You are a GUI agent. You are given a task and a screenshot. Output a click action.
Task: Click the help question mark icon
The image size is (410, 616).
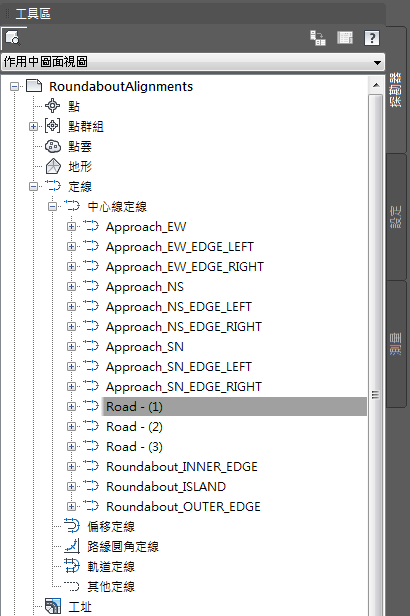372,38
